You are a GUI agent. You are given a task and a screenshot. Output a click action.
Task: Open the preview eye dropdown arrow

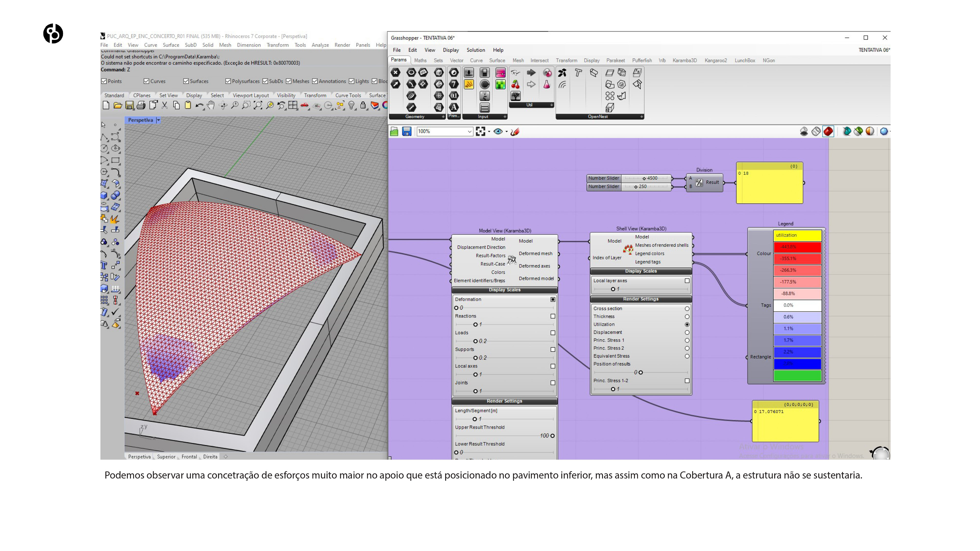pos(506,132)
